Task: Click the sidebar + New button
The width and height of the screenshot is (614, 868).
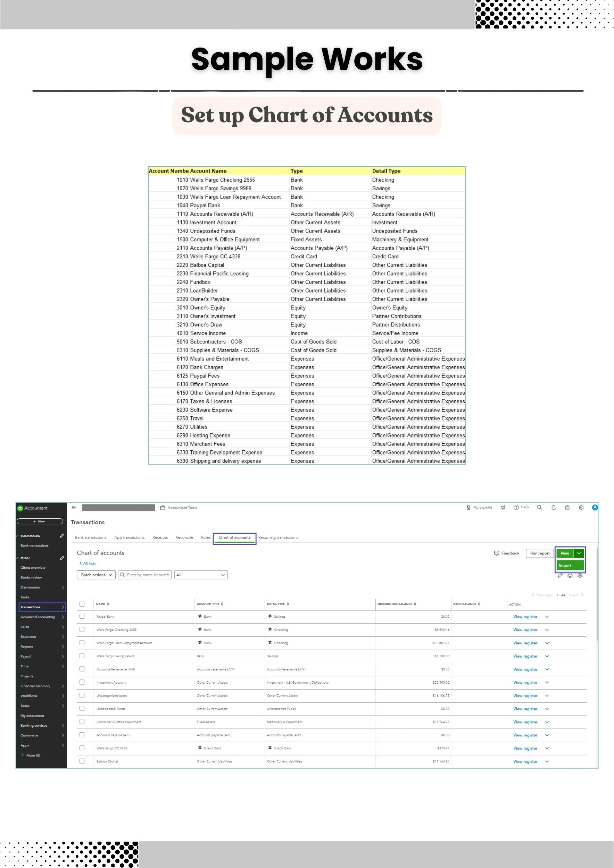Action: 40,521
